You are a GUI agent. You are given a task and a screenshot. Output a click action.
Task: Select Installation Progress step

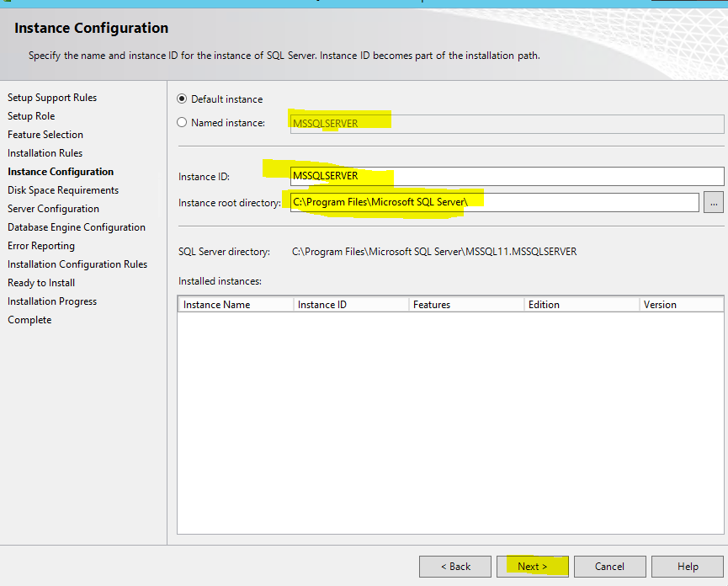point(52,301)
